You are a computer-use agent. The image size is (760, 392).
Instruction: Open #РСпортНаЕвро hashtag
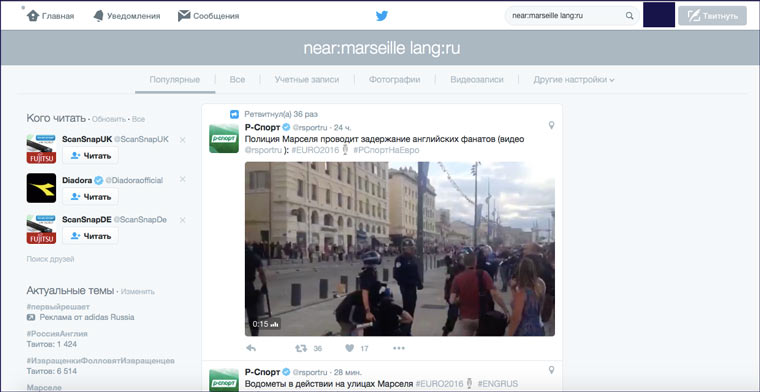pos(386,150)
